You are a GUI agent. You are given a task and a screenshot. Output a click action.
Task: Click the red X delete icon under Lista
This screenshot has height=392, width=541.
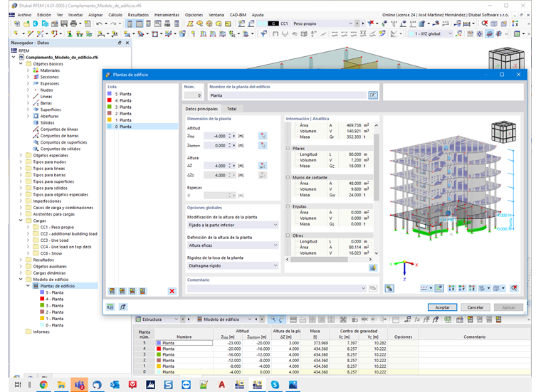click(172, 291)
